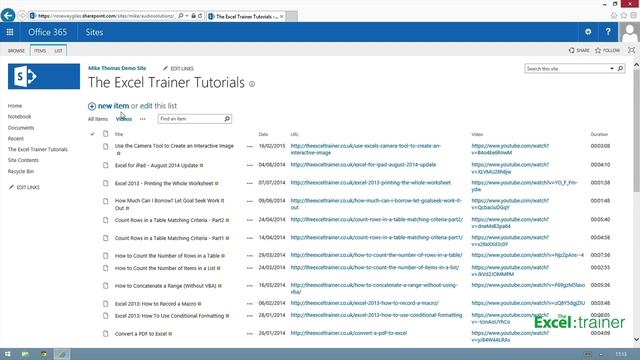Open the address bar search dropdown arrow
Screen dimensions: 640x360
[x=187, y=16]
